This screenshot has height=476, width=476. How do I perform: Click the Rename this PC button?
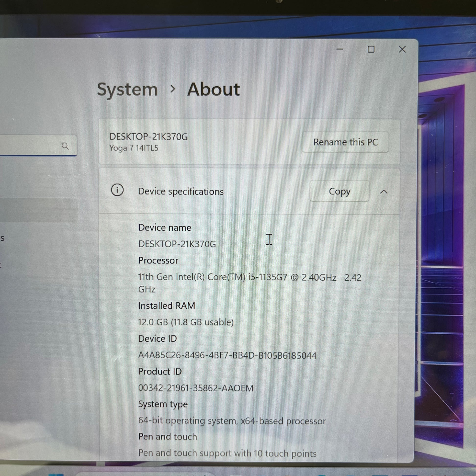[x=345, y=142]
